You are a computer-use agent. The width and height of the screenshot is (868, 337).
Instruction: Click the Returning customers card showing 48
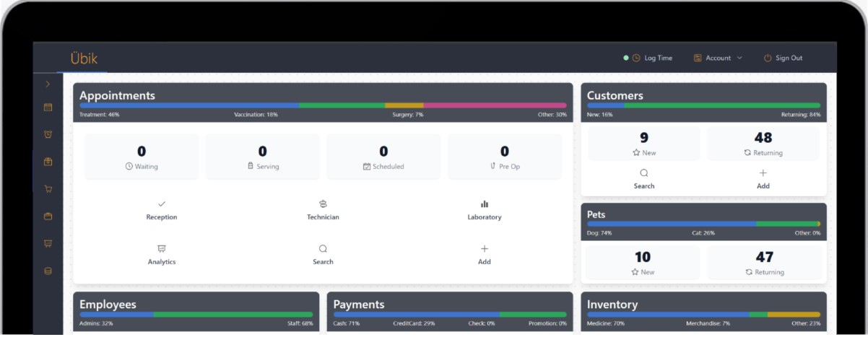click(763, 143)
